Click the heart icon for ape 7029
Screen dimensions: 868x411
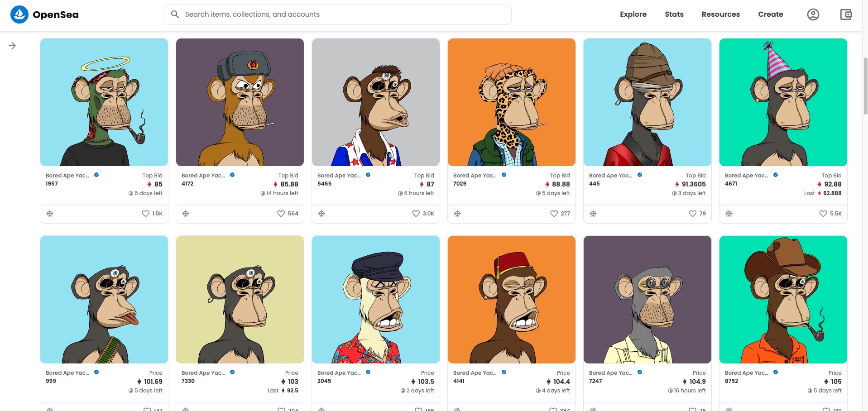(554, 214)
